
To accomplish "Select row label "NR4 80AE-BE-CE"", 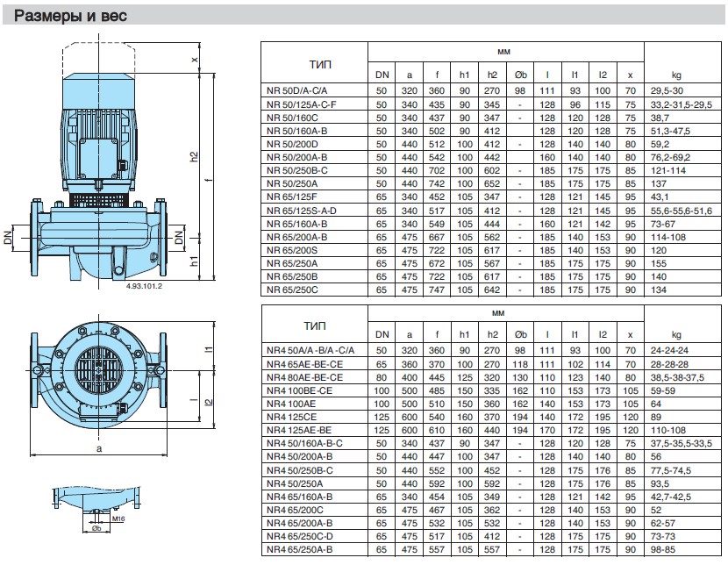I will (x=304, y=377).
